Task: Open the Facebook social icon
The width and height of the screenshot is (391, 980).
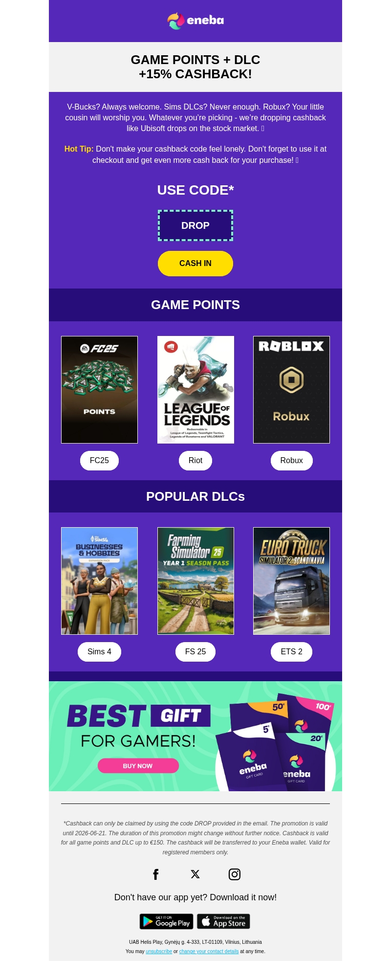Action: pos(156,874)
